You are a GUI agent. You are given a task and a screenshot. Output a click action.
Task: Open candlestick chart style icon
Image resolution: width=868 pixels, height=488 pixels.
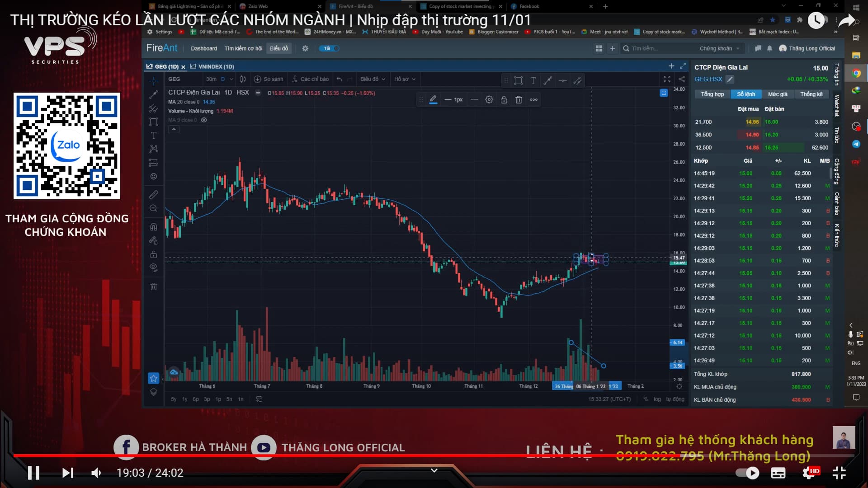(243, 79)
